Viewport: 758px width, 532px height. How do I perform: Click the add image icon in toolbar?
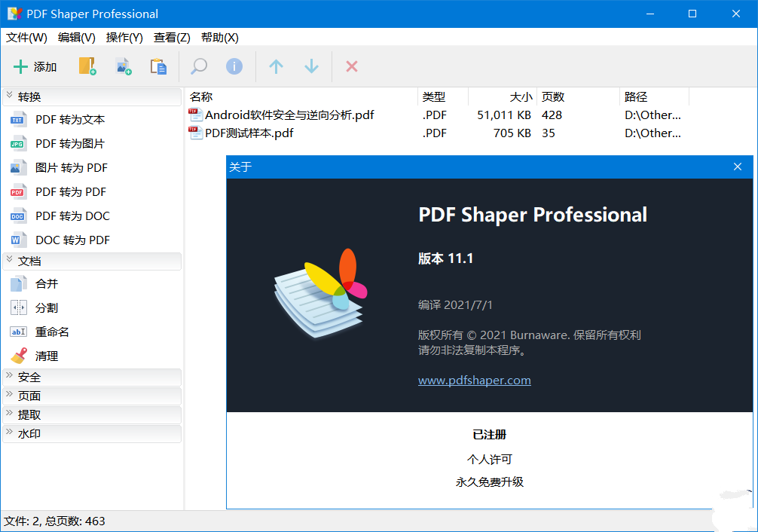(x=124, y=66)
